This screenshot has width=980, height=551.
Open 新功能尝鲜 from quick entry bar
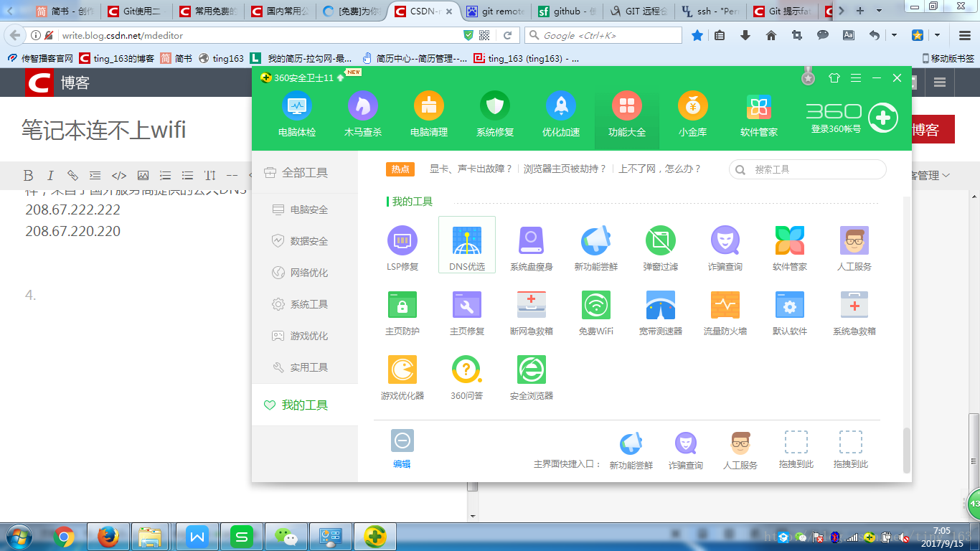pyautogui.click(x=631, y=451)
